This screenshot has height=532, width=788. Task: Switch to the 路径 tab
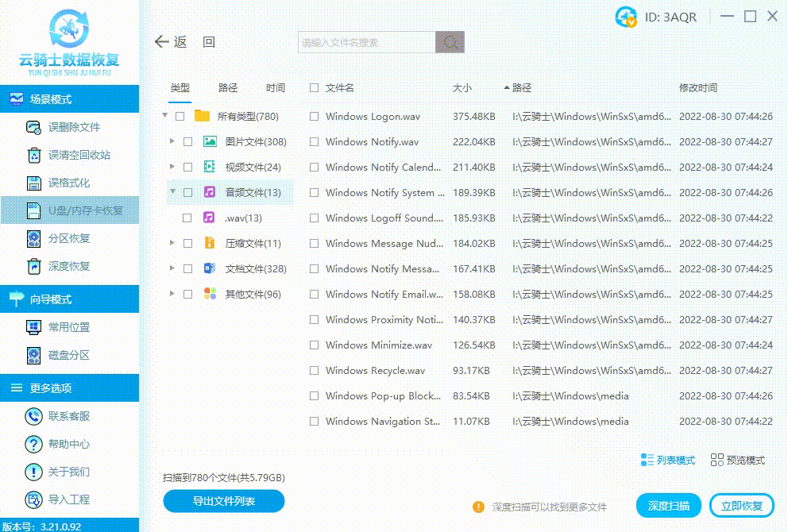[228, 88]
